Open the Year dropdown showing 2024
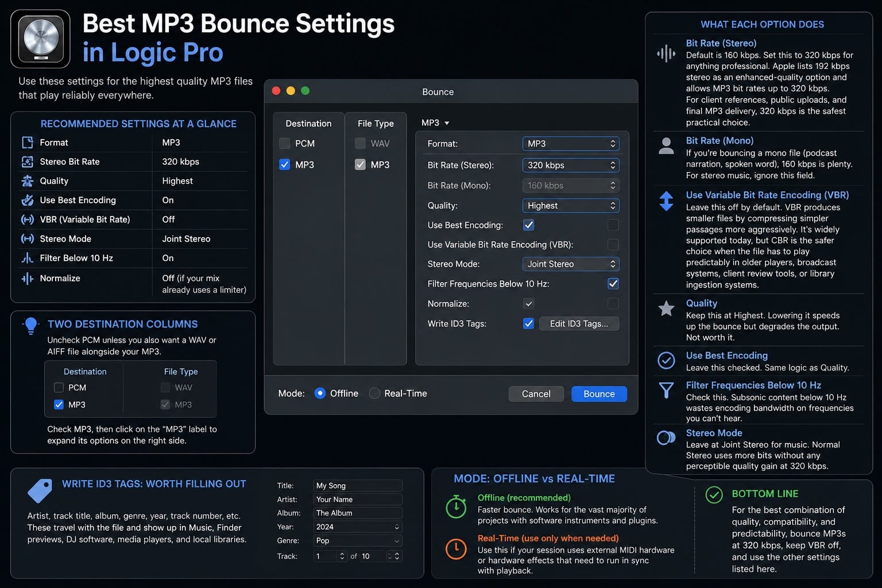Image resolution: width=882 pixels, height=588 pixels. (x=357, y=527)
